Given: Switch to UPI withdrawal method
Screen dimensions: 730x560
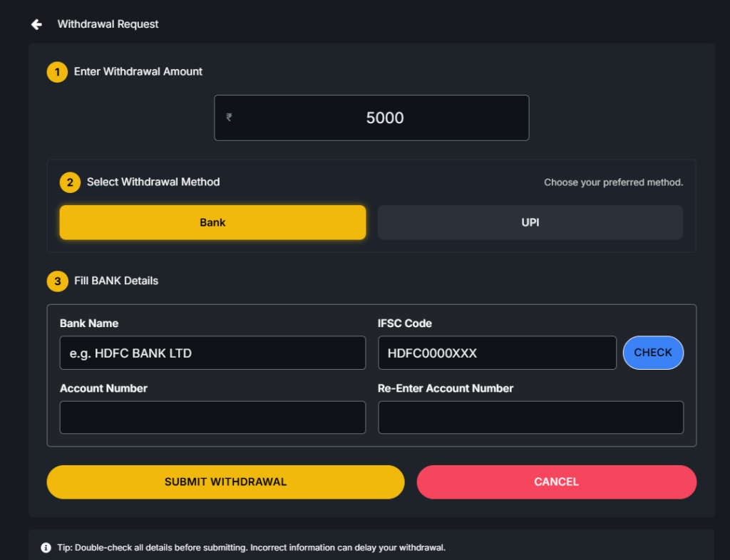Looking at the screenshot, I should 530,222.
